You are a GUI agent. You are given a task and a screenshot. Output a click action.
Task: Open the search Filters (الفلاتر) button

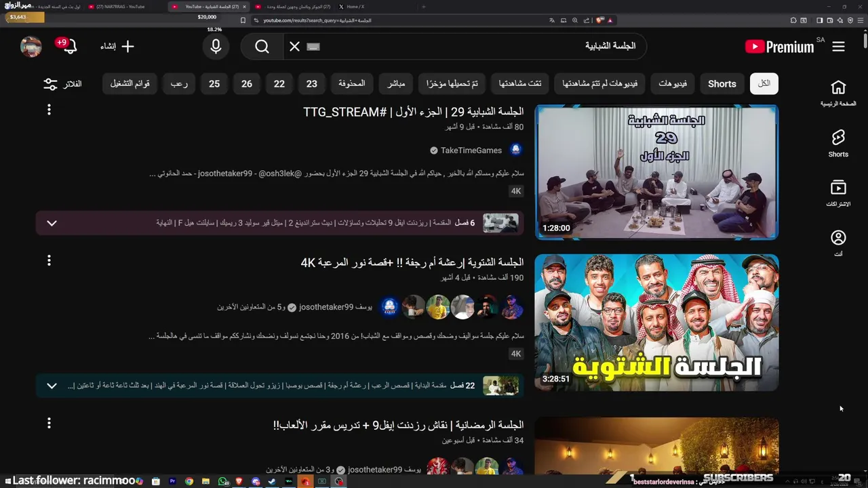tap(62, 84)
